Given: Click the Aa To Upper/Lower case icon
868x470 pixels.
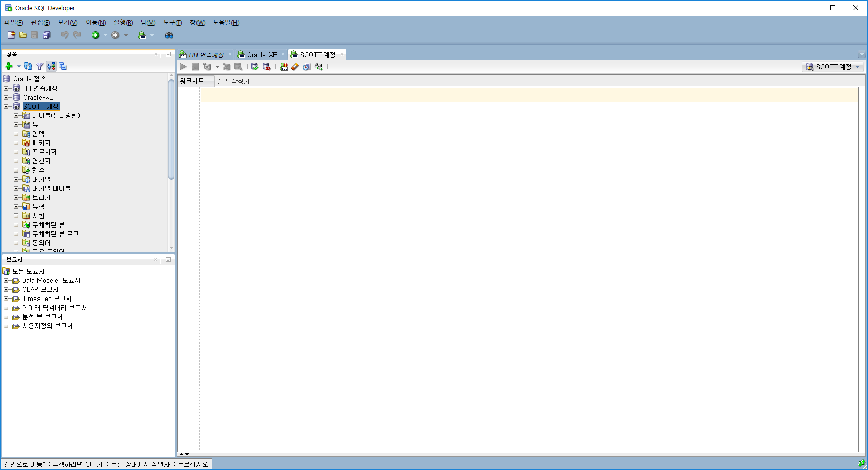Looking at the screenshot, I should coord(319,67).
